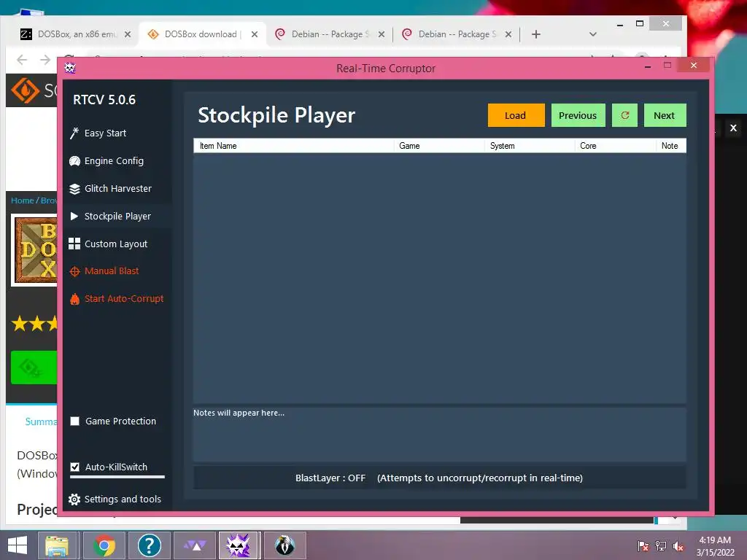Expand Chrome tab search dropdown arrow

point(592,34)
